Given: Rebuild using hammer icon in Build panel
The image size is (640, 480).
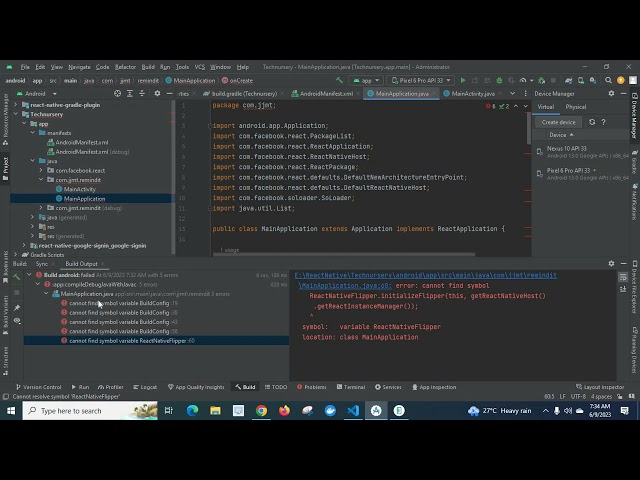Looking at the screenshot, I should 17,278.
